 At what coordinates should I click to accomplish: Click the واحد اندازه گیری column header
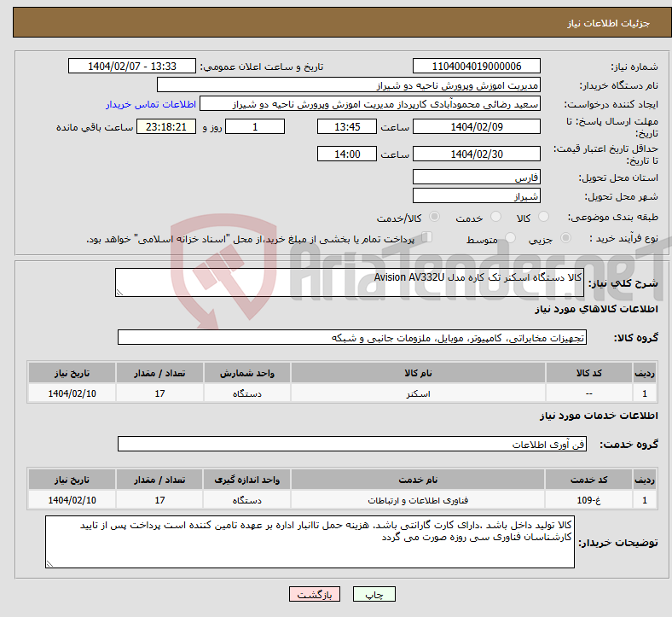tap(246, 480)
